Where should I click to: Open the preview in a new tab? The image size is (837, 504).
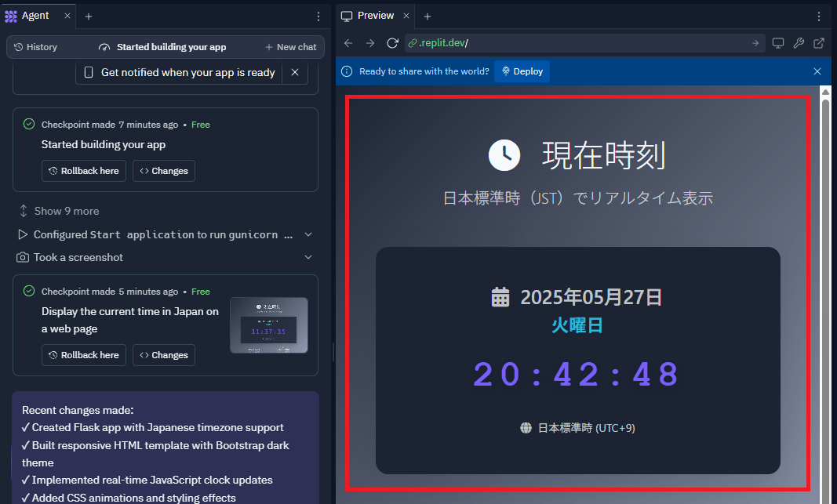(x=818, y=44)
